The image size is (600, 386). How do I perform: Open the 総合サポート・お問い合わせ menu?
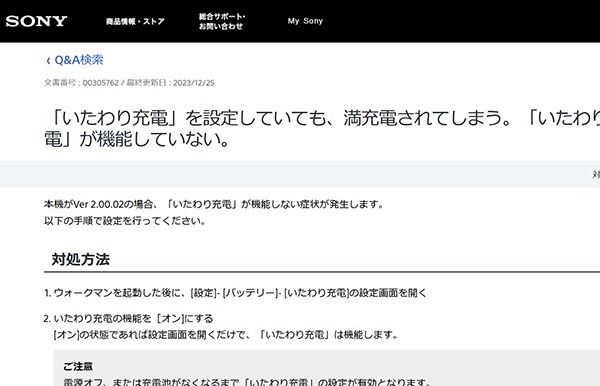[x=222, y=21]
